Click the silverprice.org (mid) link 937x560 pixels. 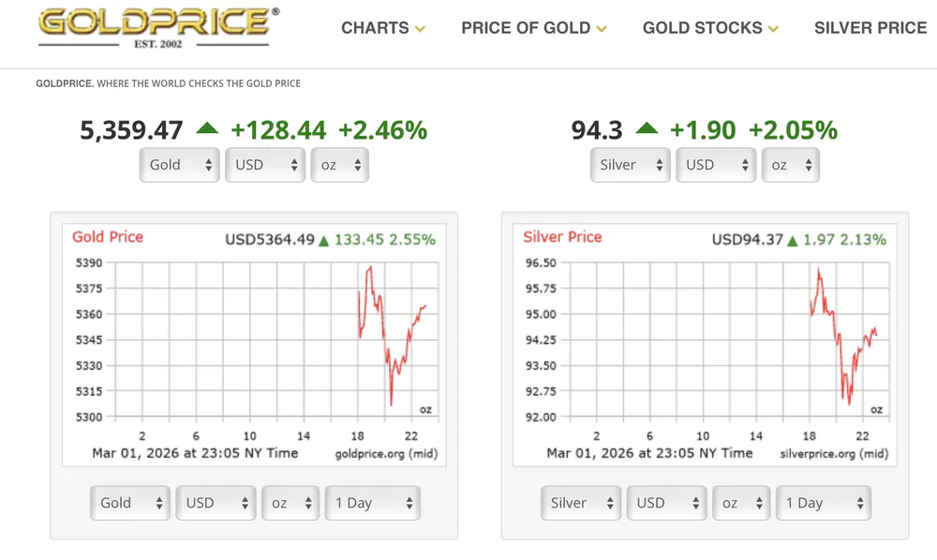tap(833, 452)
